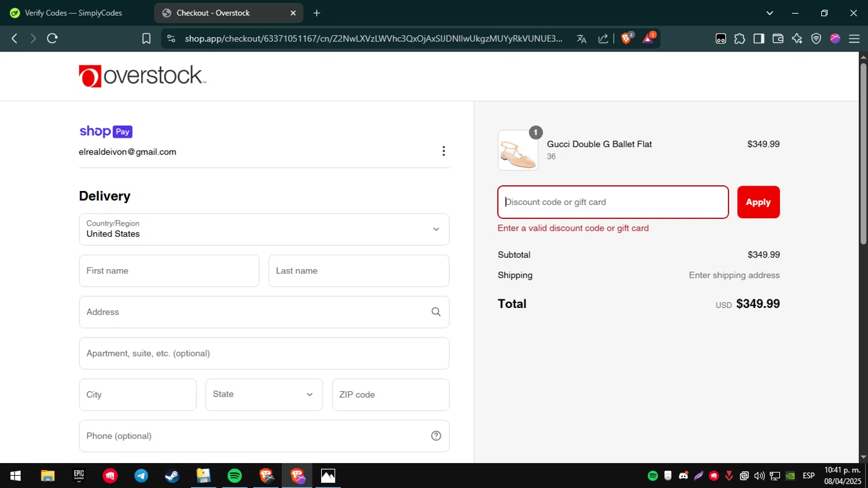
Task: Open Steam from the taskbar
Action: (x=172, y=476)
